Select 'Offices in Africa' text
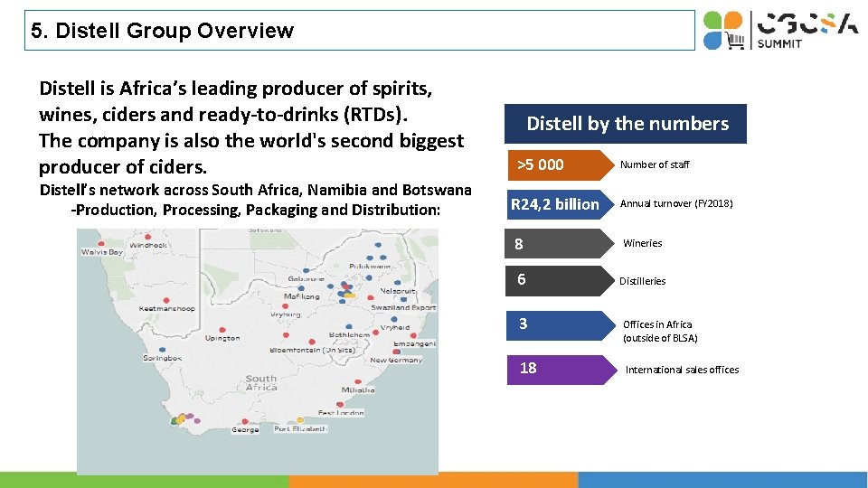The image size is (868, 488). click(x=657, y=324)
